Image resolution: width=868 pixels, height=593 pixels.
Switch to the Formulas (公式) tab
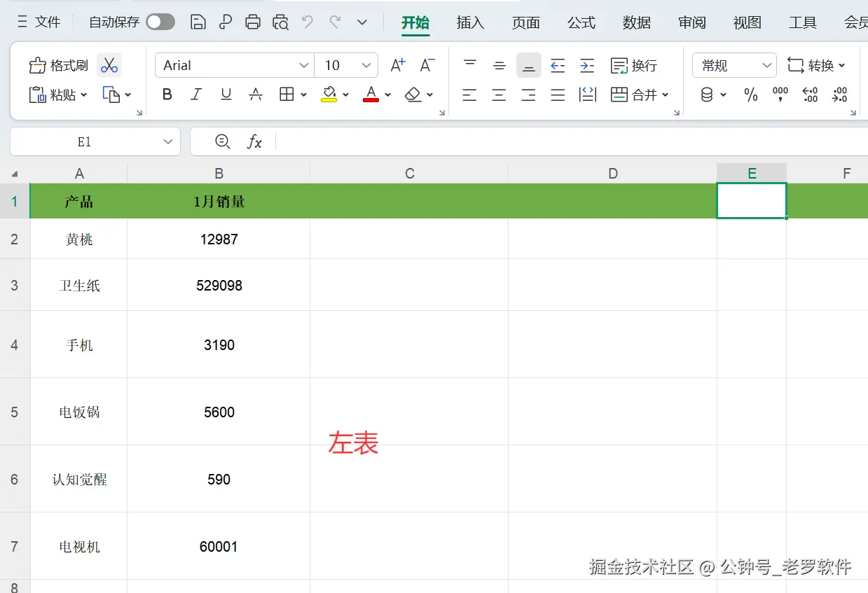coord(581,22)
